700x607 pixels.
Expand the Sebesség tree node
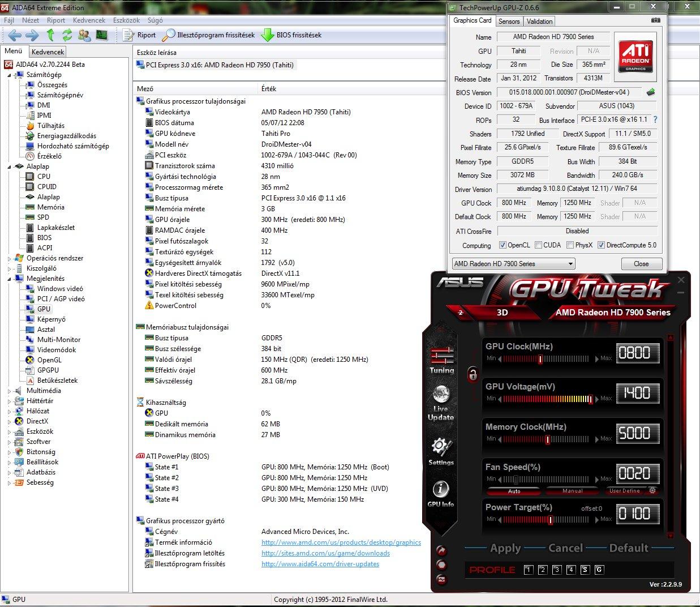tap(10, 482)
